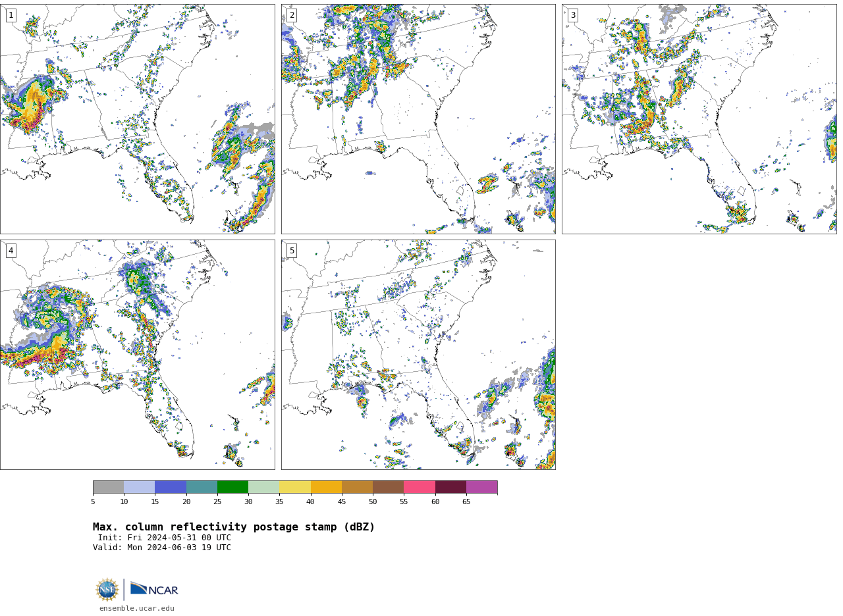Click the dark green 25-30 dBZ swatch
843x616 pixels.
(232, 487)
